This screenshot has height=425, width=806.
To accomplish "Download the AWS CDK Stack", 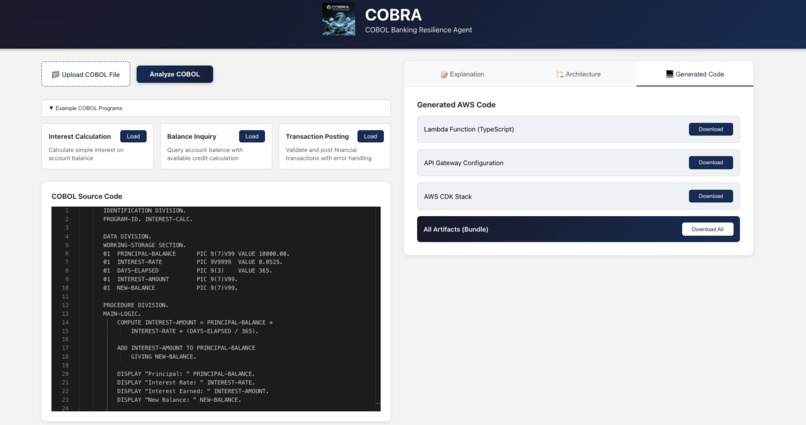I will click(711, 196).
